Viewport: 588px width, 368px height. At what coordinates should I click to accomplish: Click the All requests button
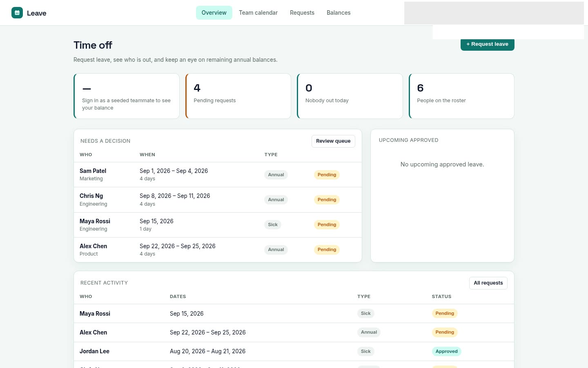pyautogui.click(x=488, y=283)
